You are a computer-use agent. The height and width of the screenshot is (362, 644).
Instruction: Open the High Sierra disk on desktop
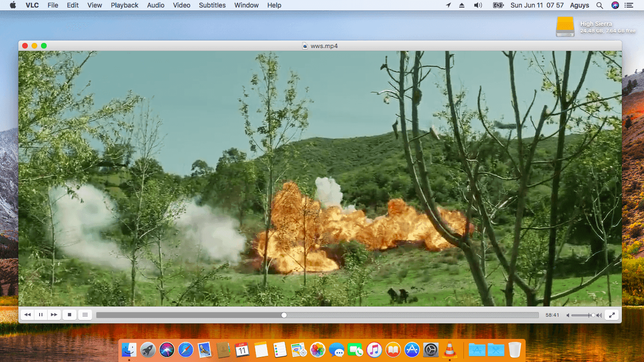tap(565, 27)
